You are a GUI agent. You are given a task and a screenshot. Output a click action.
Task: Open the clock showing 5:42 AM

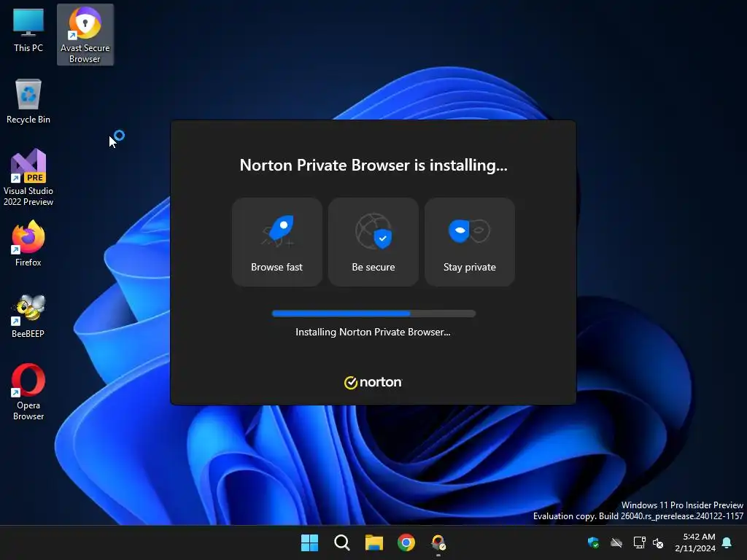click(694, 542)
